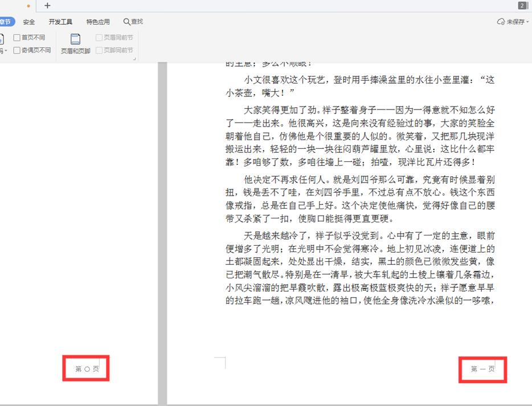Image resolution: width=532 pixels, height=406 pixels.
Task: Select the 章节 ribbon tab
Action: coord(6,21)
